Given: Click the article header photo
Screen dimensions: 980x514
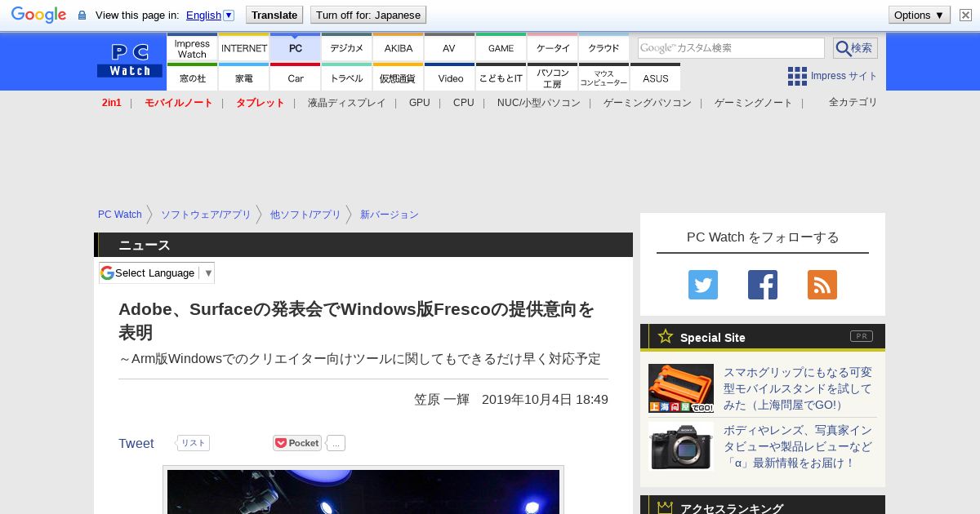Looking at the screenshot, I should 363,492.
